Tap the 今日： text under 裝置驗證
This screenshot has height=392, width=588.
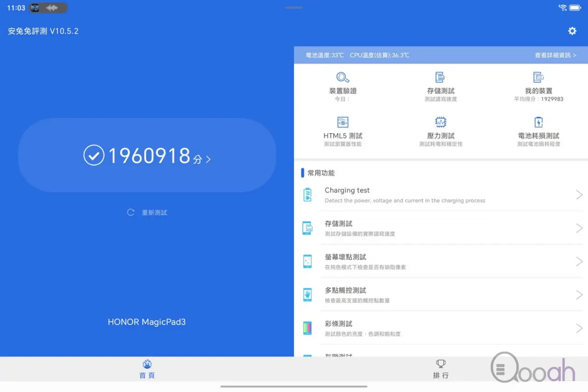[343, 99]
